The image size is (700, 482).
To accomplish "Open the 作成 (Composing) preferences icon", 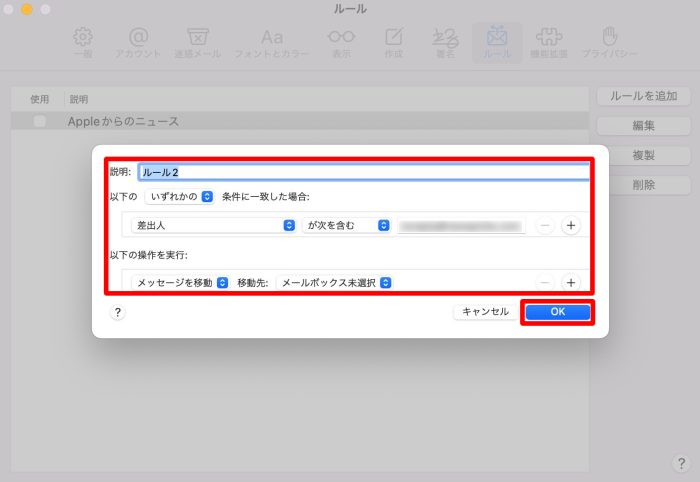I will (395, 42).
